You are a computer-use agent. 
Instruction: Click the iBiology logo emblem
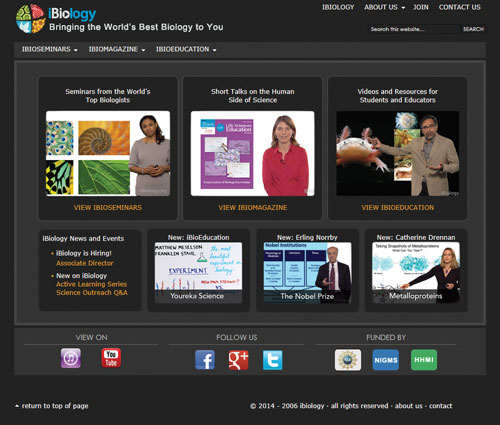31,19
